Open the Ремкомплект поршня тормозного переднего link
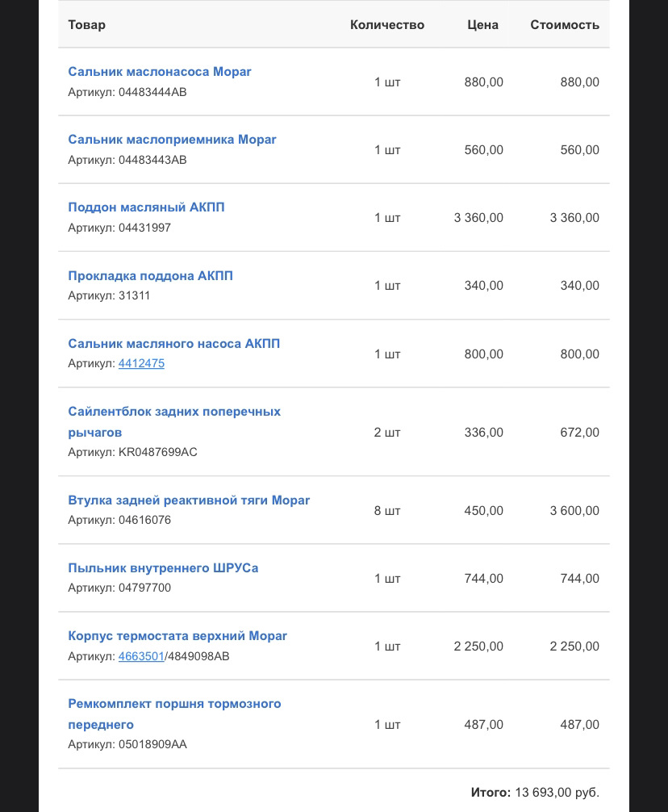Image resolution: width=668 pixels, height=812 pixels. tap(174, 704)
